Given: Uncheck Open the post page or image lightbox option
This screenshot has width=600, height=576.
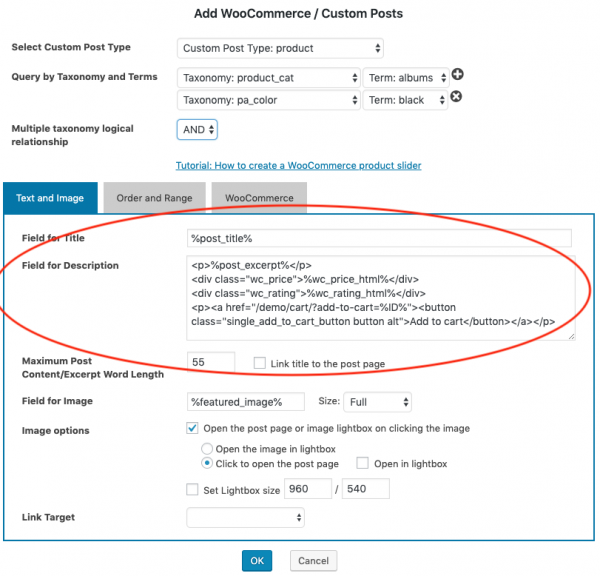Looking at the screenshot, I should (193, 428).
